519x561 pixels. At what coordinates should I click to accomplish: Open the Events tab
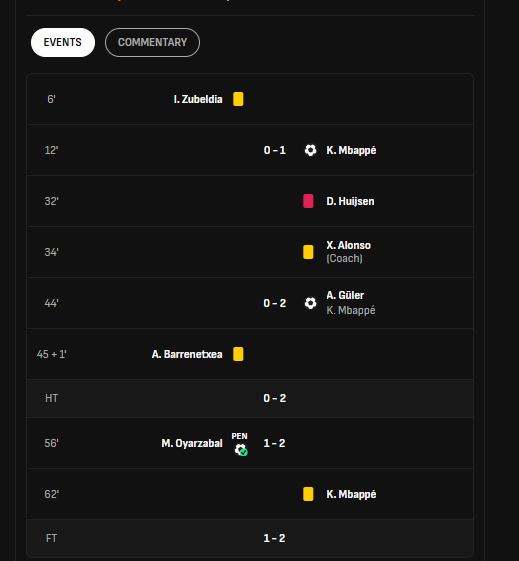(x=63, y=42)
